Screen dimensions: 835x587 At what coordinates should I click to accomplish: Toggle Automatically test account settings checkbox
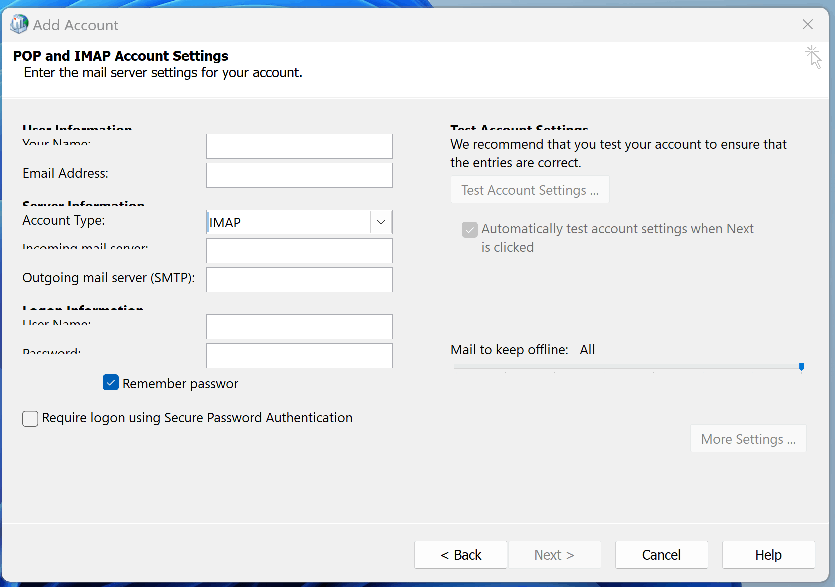(x=469, y=229)
